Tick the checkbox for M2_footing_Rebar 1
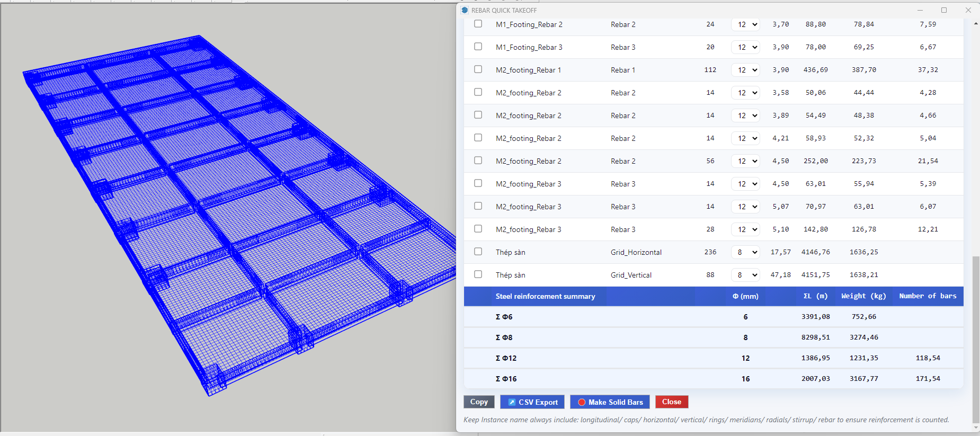 click(478, 69)
